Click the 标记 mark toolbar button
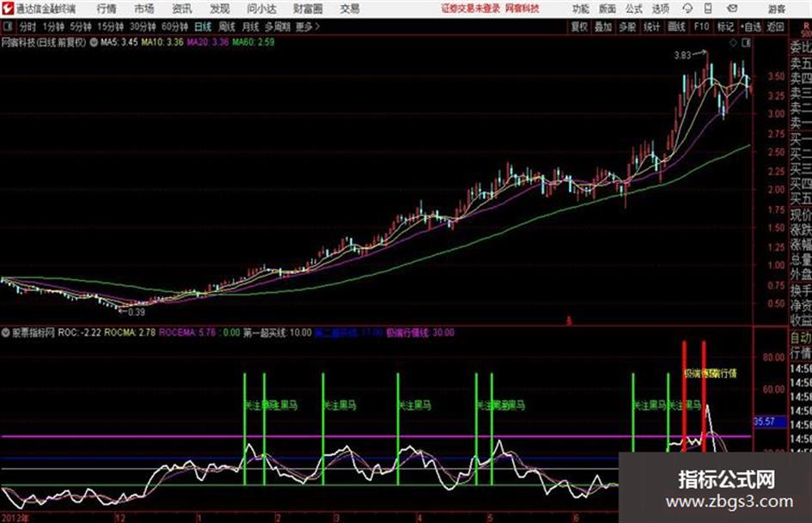The image size is (812, 523). click(x=725, y=27)
